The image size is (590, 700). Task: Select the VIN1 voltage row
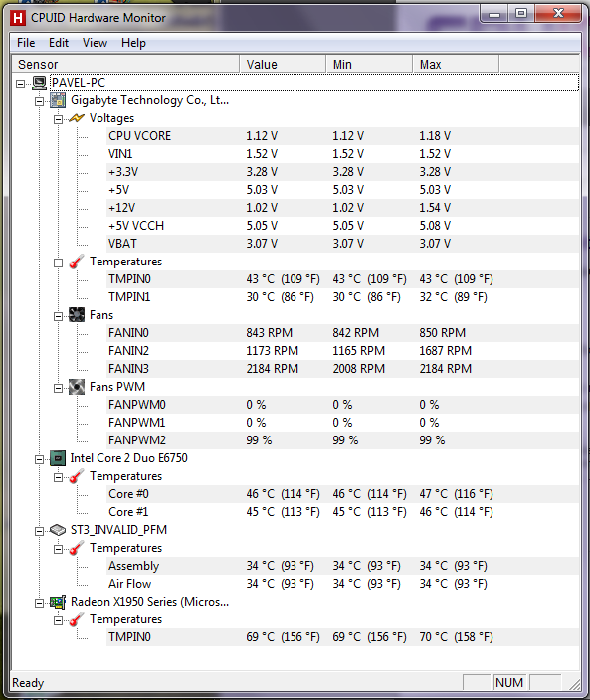(x=342, y=154)
